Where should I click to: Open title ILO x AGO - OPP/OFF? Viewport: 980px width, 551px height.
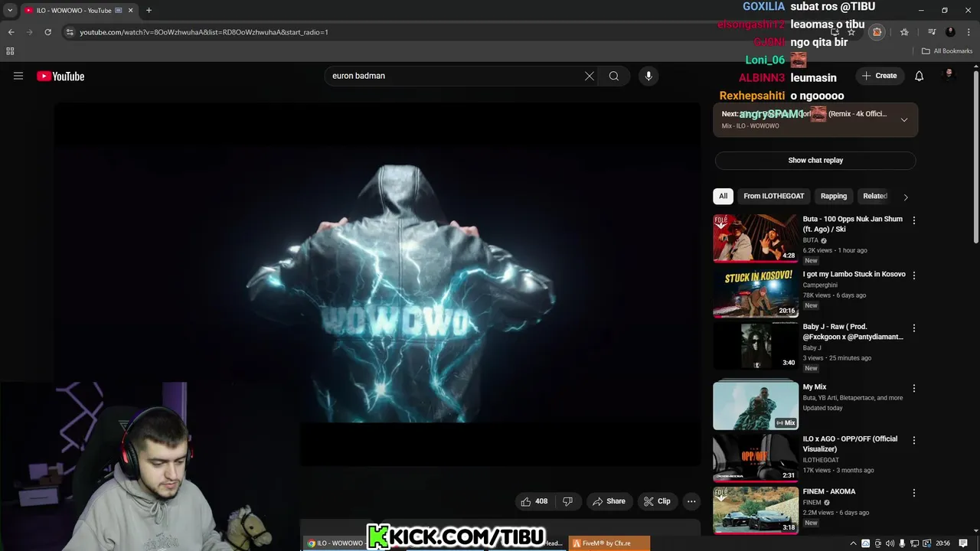(850, 444)
